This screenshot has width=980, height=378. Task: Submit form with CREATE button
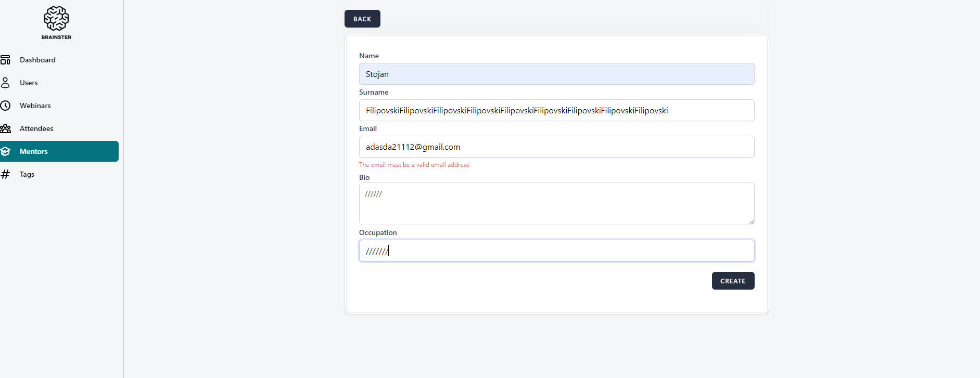(733, 281)
